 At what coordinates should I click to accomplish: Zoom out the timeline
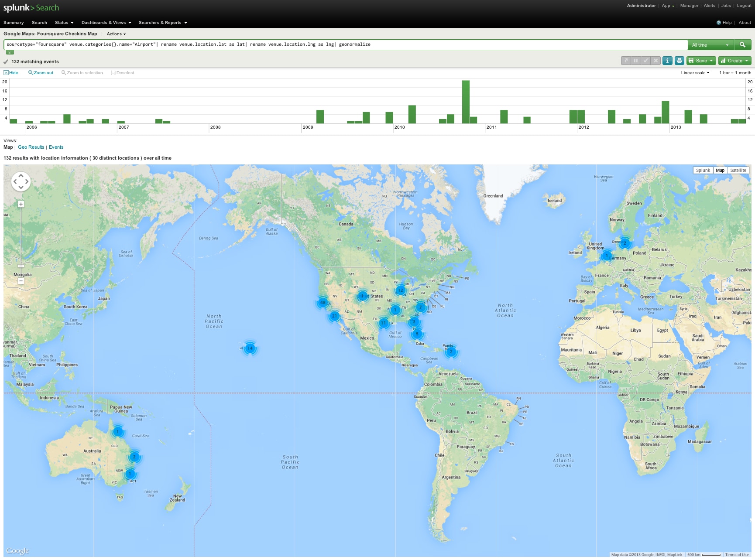tap(41, 73)
